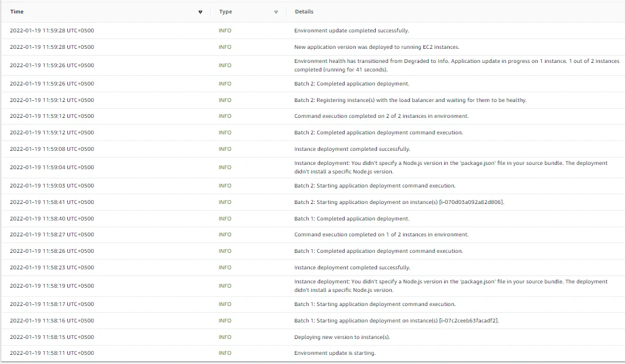The image size is (625, 364).
Task: Select 'New application version was deployed' event
Action: [x=376, y=47]
